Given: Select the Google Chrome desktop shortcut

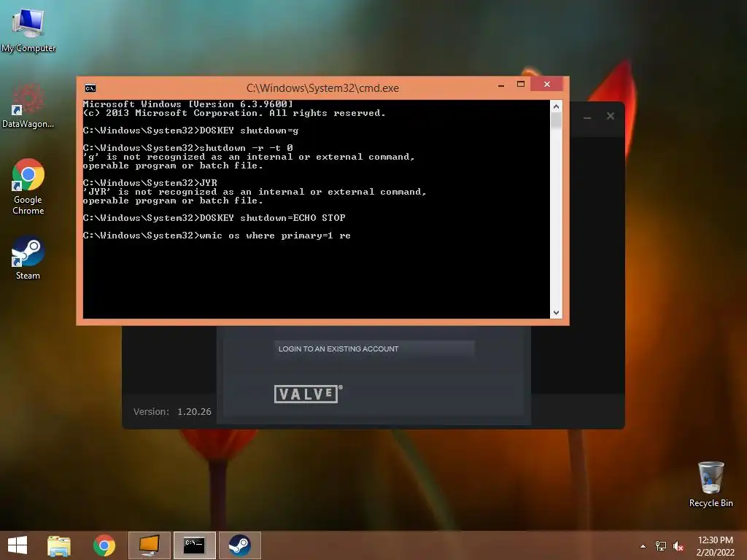Looking at the screenshot, I should (x=28, y=187).
